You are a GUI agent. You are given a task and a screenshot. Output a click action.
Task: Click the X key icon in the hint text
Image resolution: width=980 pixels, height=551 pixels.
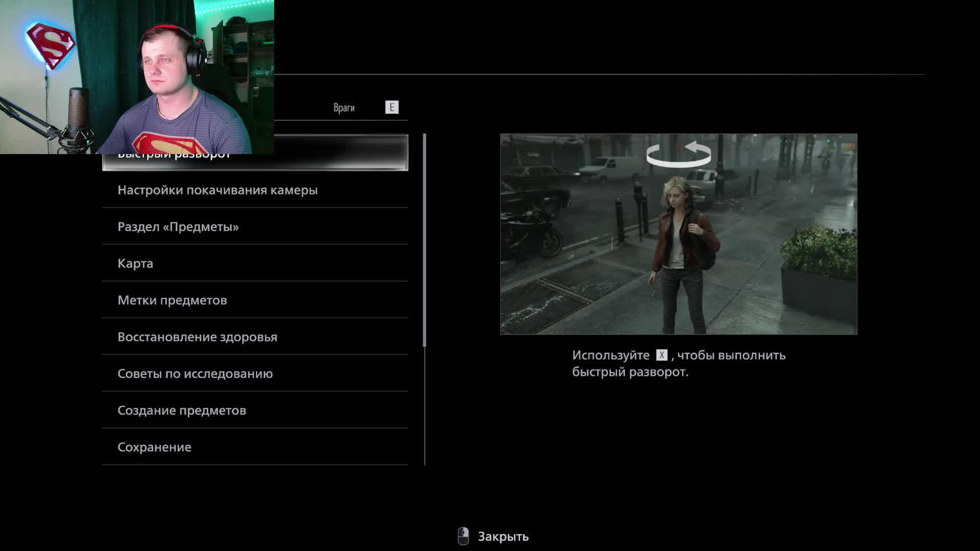(661, 355)
